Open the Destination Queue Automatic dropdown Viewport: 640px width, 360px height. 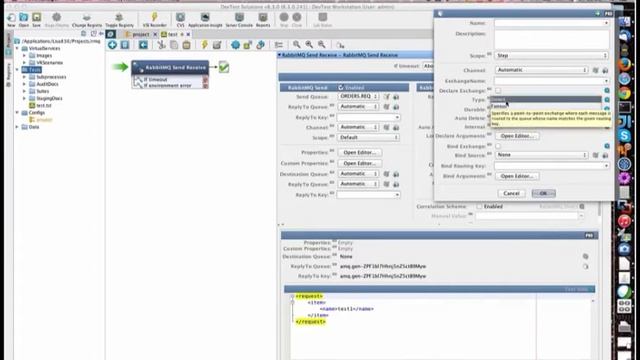coord(358,174)
